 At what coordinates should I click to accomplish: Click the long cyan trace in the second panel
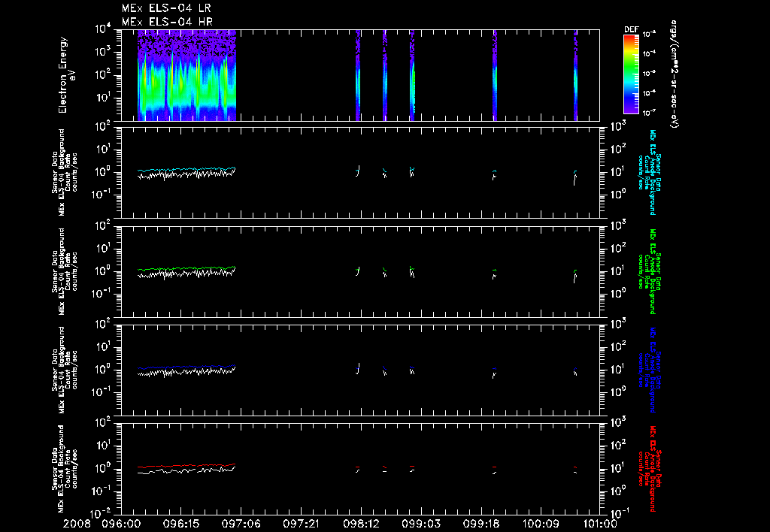186,169
